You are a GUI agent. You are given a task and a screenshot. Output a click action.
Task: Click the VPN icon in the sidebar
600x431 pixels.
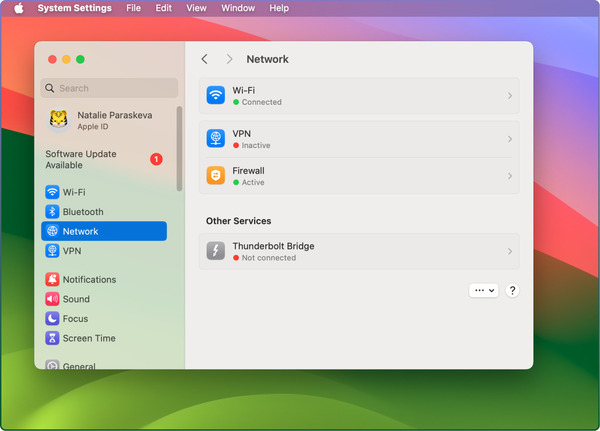point(52,251)
